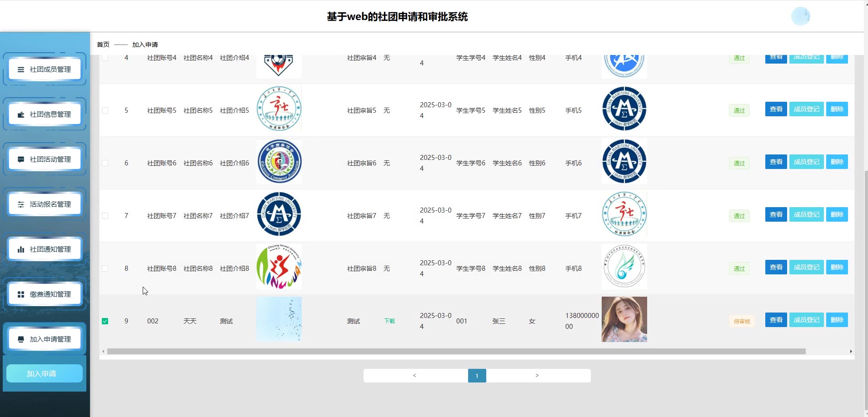The image size is (868, 417).
Task: Click the 通过 status tag in row 8
Action: pyautogui.click(x=739, y=269)
